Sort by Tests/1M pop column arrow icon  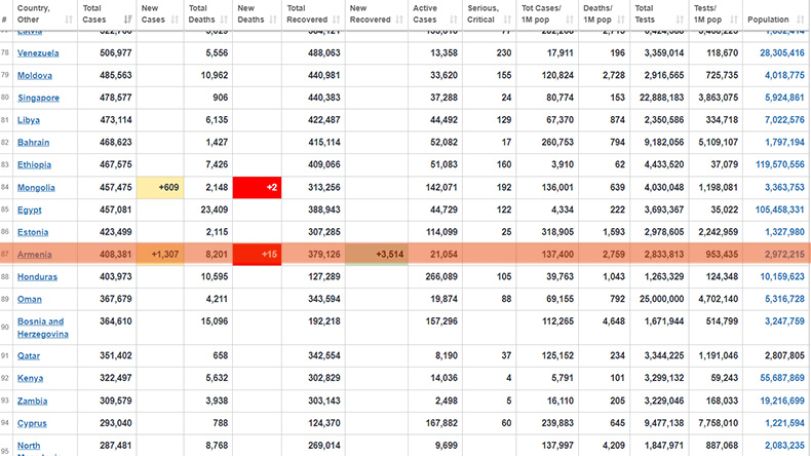734,20
